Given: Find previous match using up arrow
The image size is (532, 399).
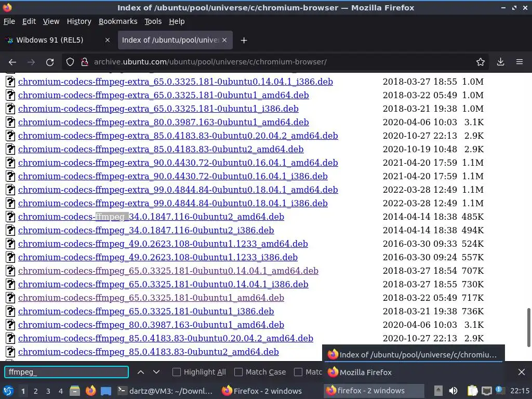Looking at the screenshot, I should click(x=141, y=372).
